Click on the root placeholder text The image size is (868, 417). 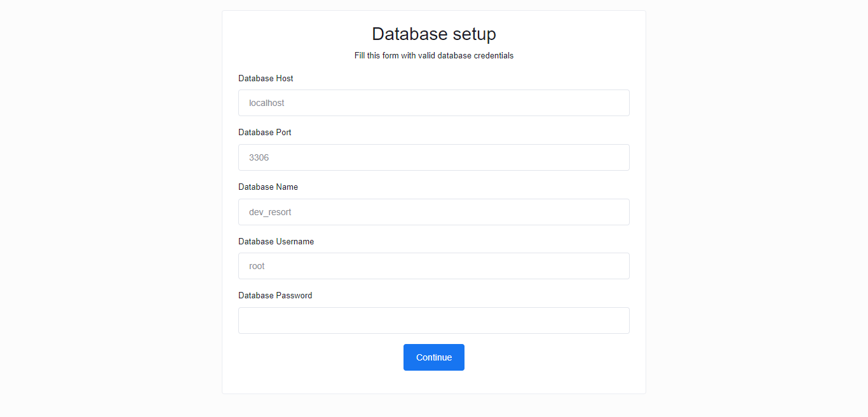tap(257, 266)
